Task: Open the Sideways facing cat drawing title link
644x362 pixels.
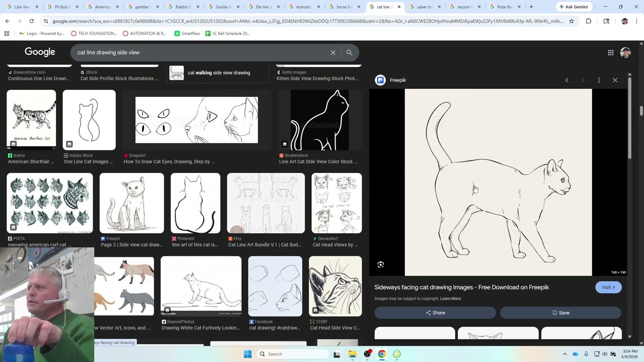Action: (461, 287)
